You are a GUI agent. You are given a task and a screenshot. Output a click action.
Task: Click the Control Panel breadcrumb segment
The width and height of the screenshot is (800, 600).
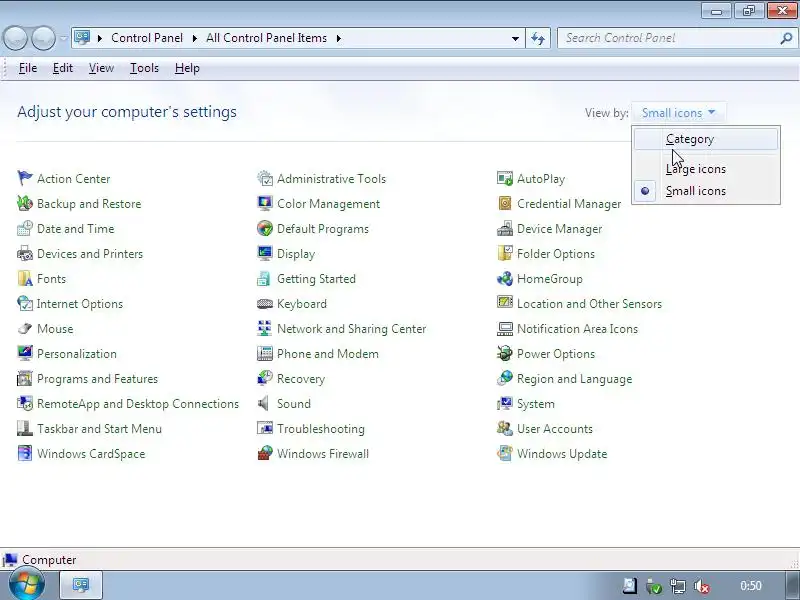(x=147, y=38)
